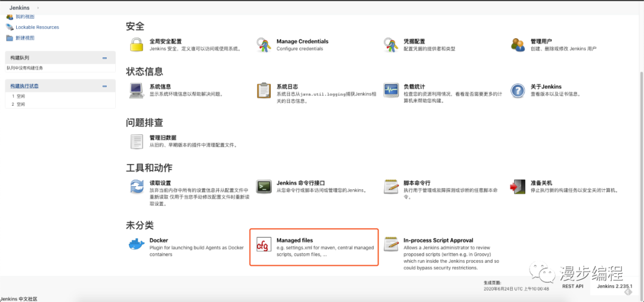
Task: Open 管理旧数据 page
Action: tap(163, 138)
